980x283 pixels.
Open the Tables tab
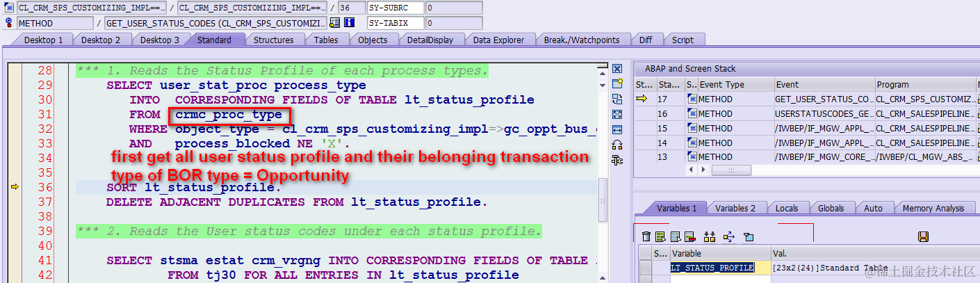[x=326, y=40]
